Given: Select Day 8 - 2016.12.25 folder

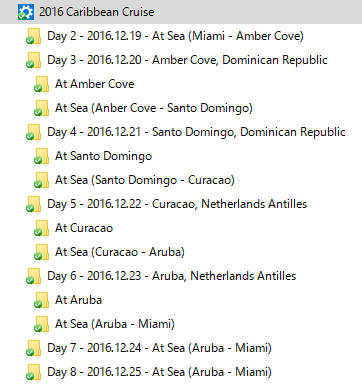Looking at the screenshot, I should coord(159,372).
